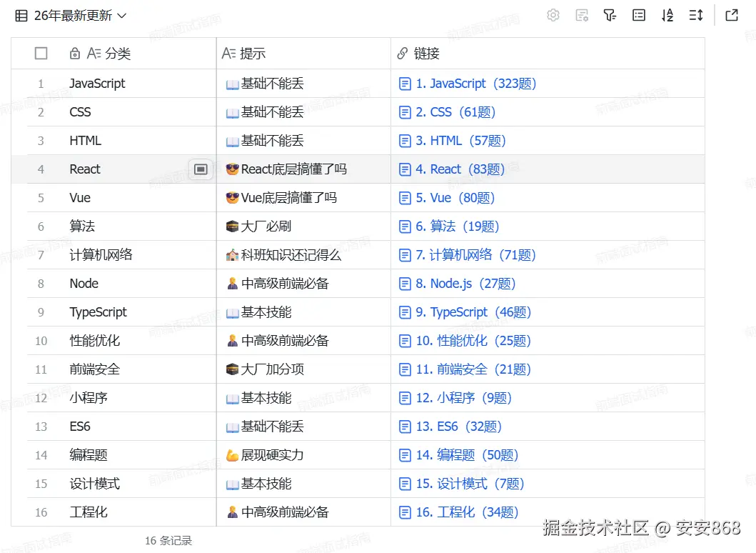Select the ES6 category cell
This screenshot has width=756, height=553.
click(x=135, y=427)
